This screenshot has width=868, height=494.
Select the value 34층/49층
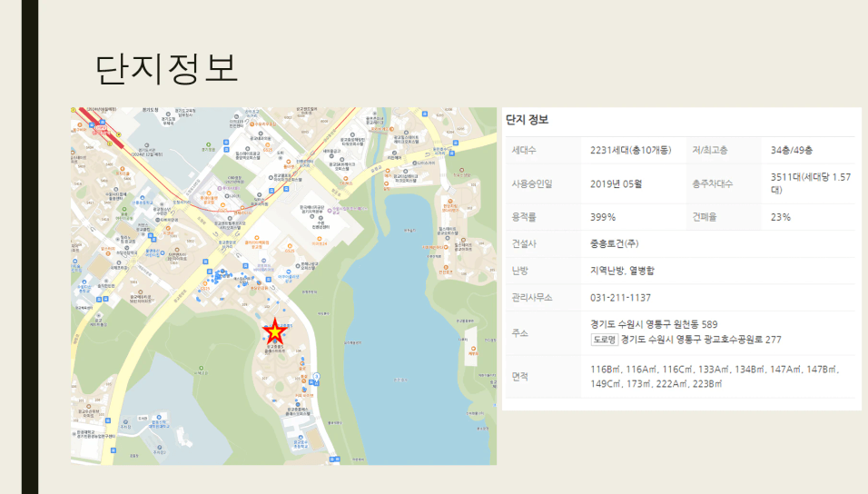click(x=792, y=150)
